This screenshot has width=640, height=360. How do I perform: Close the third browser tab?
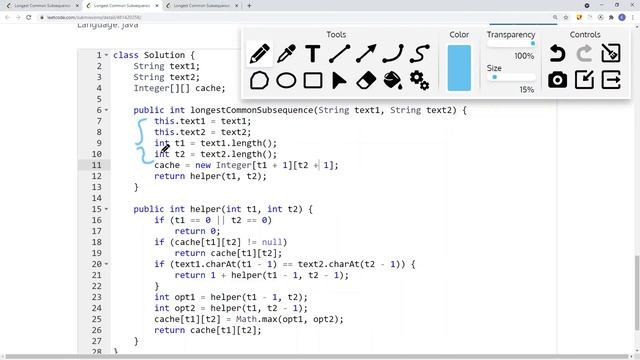coord(236,6)
